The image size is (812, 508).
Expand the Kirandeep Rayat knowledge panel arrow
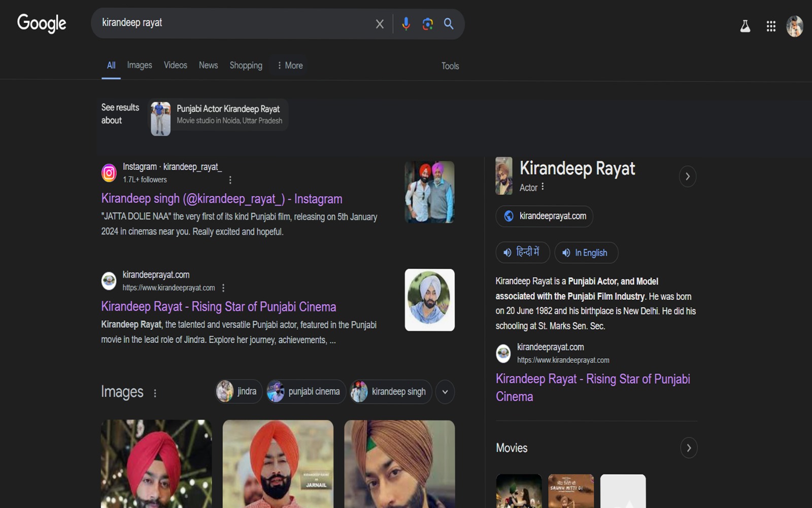(688, 176)
